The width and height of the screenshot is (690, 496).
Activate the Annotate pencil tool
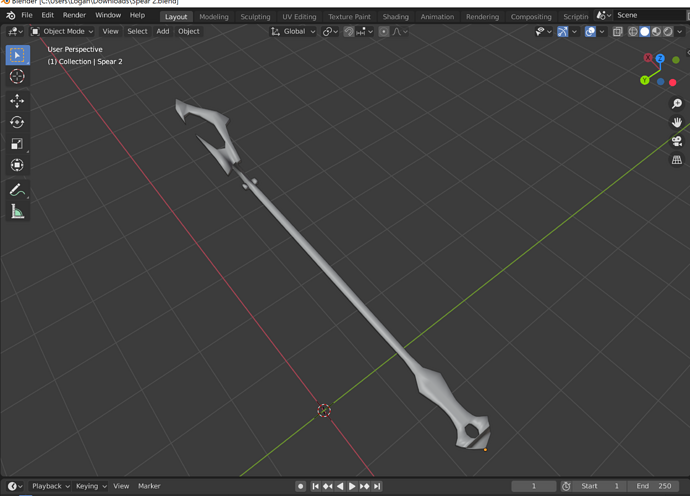point(17,190)
